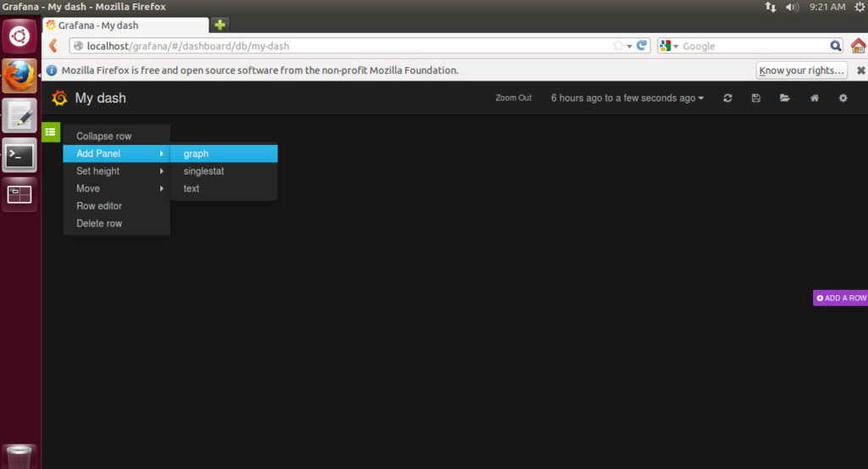Open the dashboard search folder icon

tap(784, 98)
